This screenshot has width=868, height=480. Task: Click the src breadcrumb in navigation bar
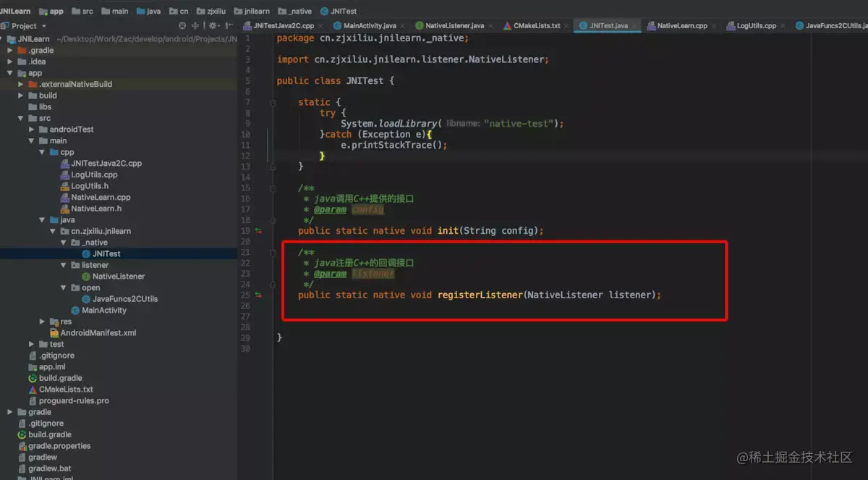(x=82, y=11)
